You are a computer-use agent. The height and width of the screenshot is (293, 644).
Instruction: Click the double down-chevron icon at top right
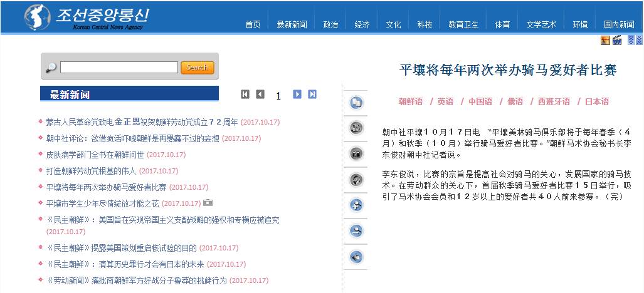point(639,40)
